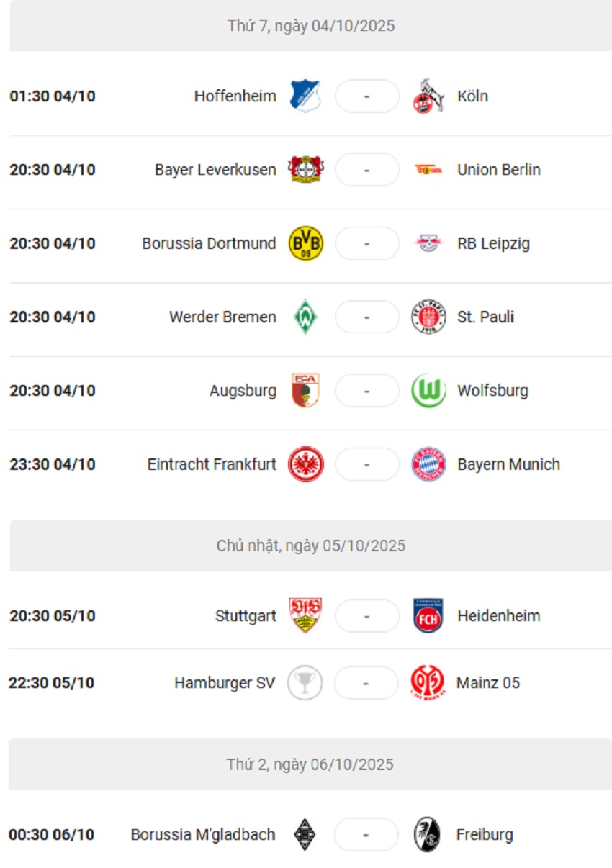
Task: Click the Bayern Munich crest
Action: [x=428, y=464]
